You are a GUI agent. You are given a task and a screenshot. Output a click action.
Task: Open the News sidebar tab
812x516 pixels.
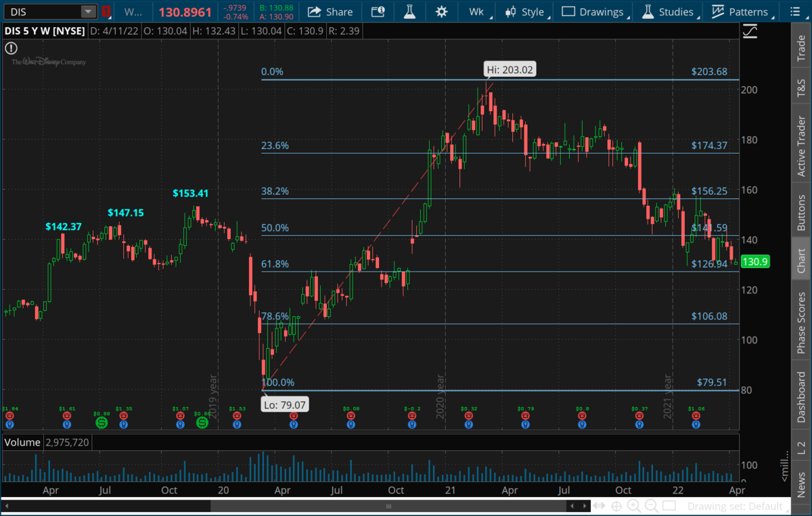(801, 483)
